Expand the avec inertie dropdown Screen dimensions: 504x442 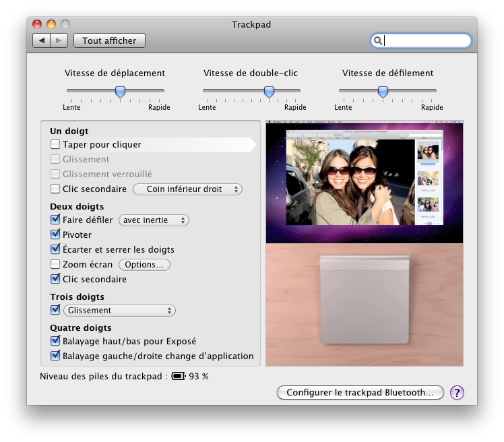[x=154, y=220]
